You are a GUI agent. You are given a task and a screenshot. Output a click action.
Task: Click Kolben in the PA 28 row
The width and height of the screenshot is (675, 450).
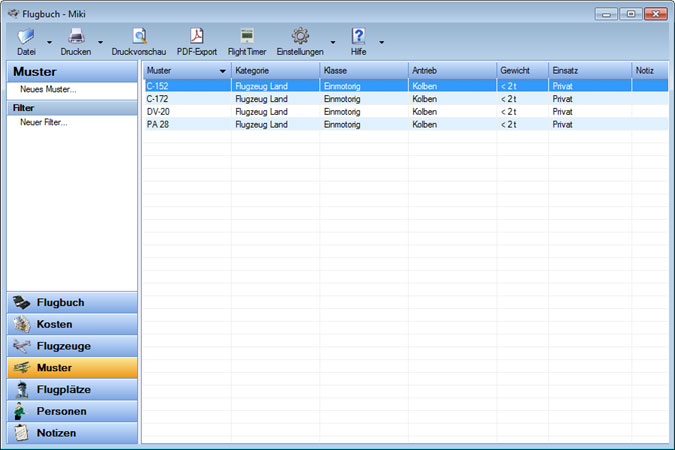click(x=424, y=125)
